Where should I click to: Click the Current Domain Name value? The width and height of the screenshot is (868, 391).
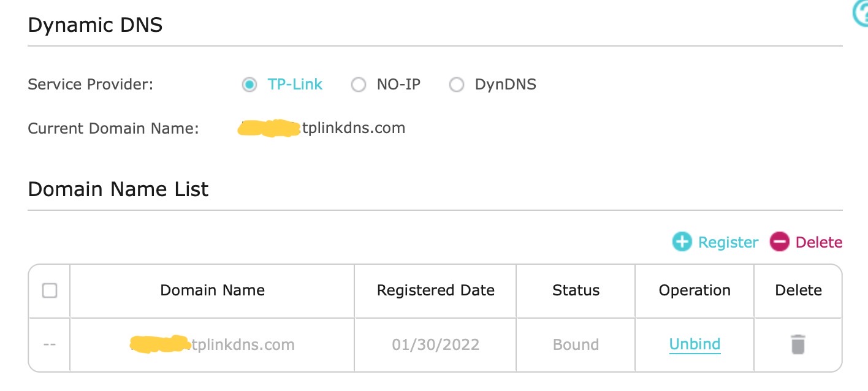coord(353,128)
